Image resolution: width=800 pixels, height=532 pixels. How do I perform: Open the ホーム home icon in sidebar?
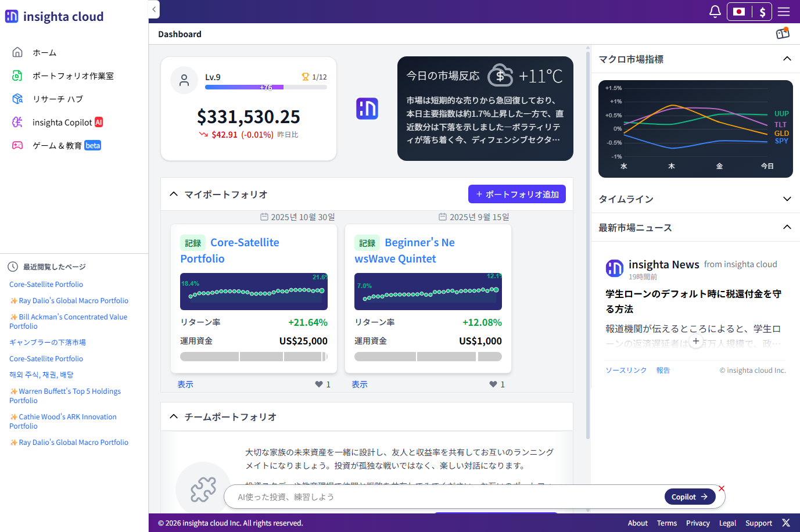[16, 52]
